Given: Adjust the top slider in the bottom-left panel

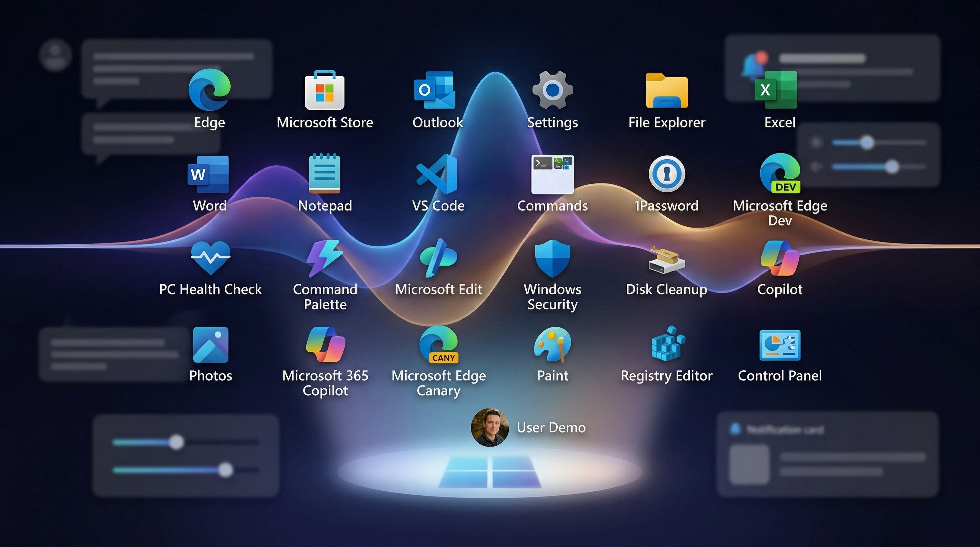Looking at the screenshot, I should 177,441.
